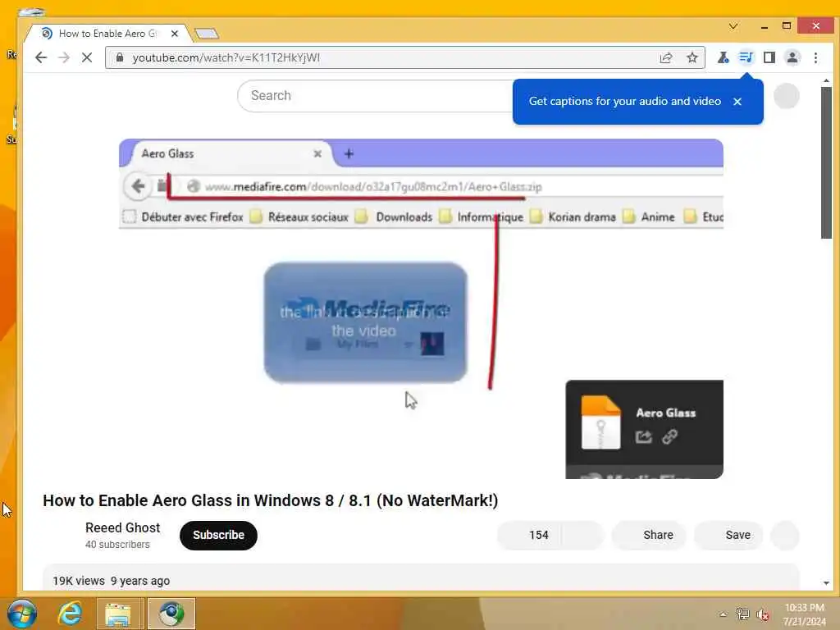Open the Chrome profile avatar
840x630 pixels.
coord(792,57)
